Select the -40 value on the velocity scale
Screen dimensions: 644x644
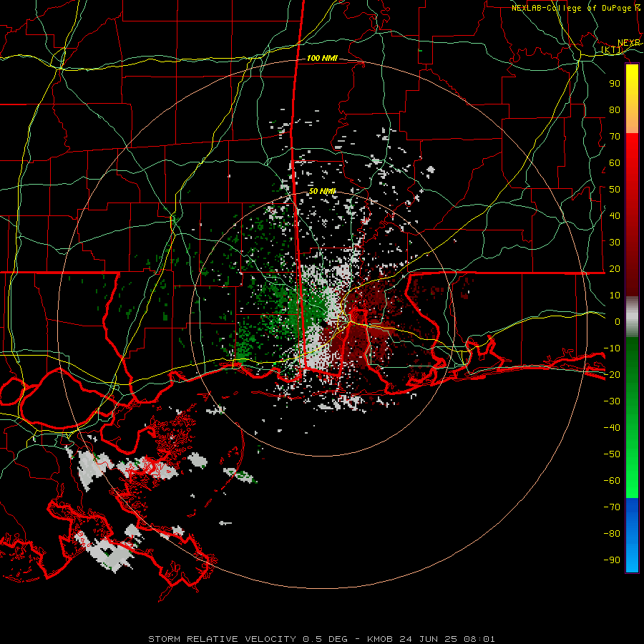pos(612,428)
